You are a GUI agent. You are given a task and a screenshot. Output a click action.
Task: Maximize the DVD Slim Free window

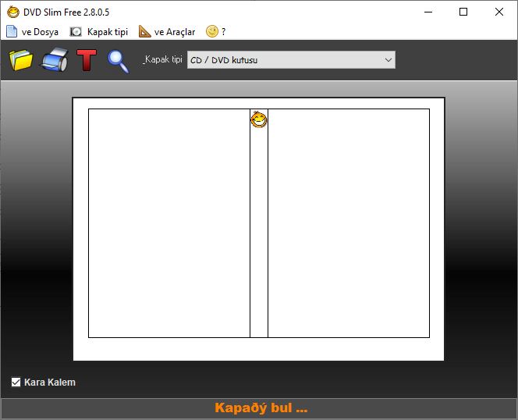click(463, 12)
